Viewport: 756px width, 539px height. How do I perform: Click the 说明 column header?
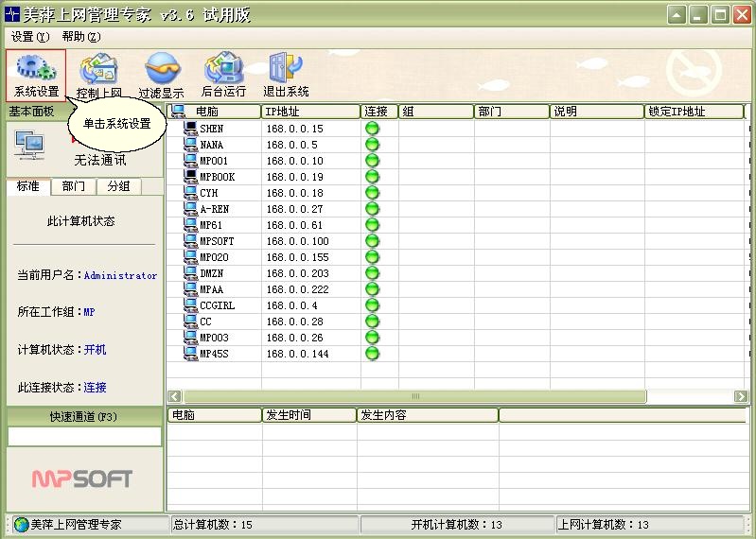pyautogui.click(x=597, y=112)
